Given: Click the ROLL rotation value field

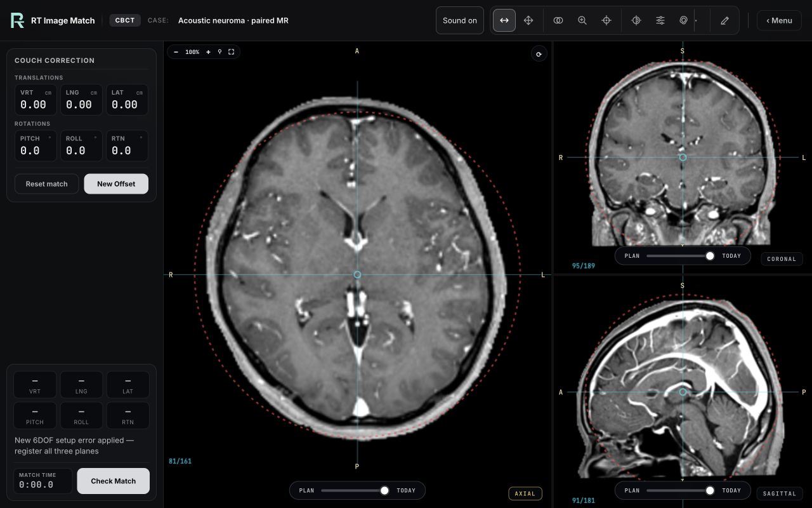Looking at the screenshot, I should (81, 145).
